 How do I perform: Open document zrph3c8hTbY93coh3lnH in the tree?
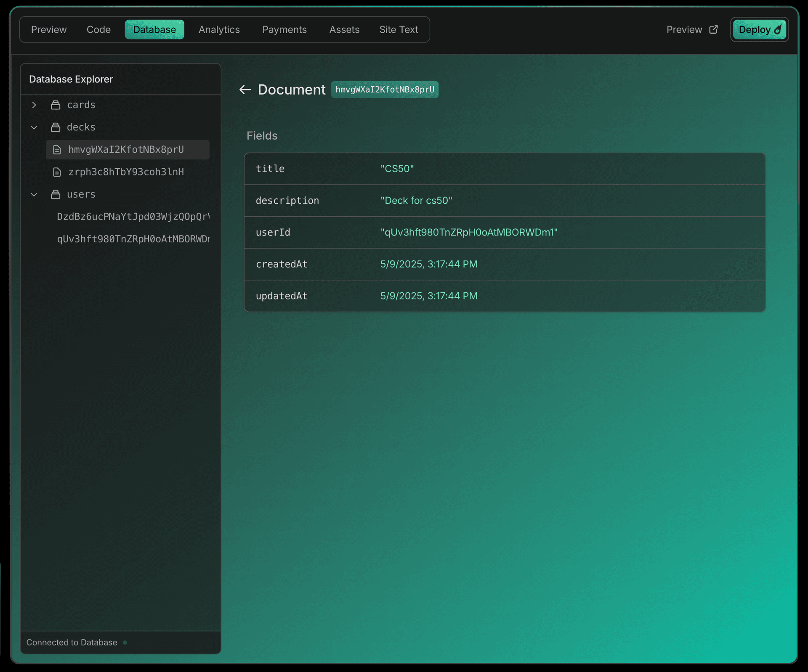tap(128, 172)
